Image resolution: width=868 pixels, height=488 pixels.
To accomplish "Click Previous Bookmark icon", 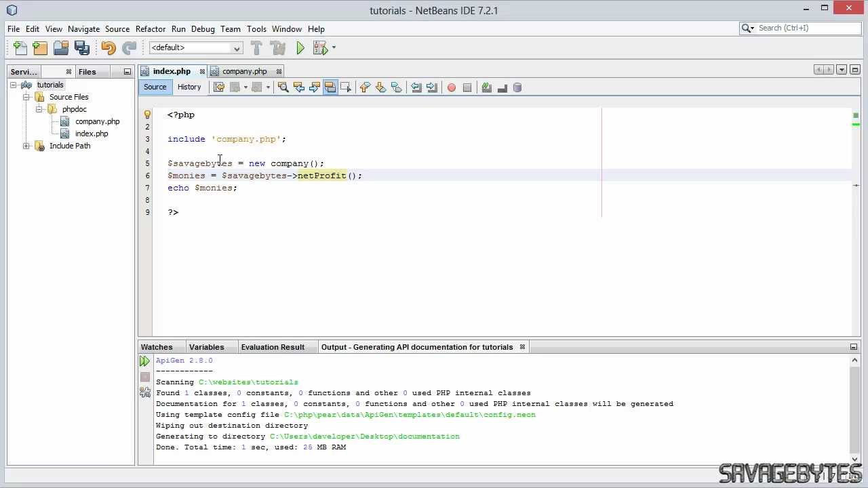I will click(365, 87).
